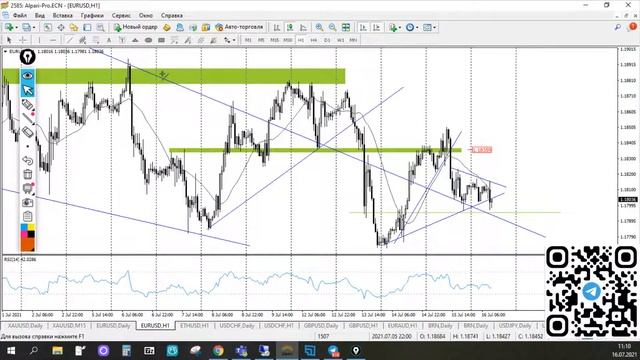Select the ellipse drawing tool
This screenshot has width=640, height=360.
(x=148, y=40)
